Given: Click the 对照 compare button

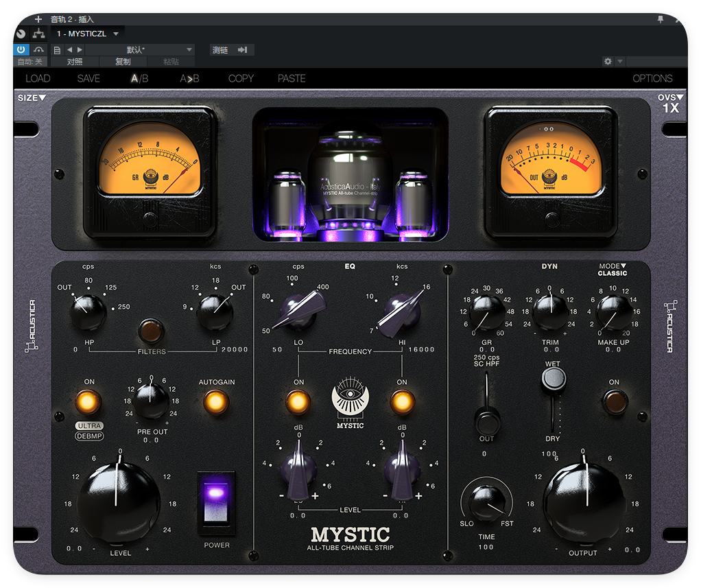Looking at the screenshot, I should (x=75, y=62).
